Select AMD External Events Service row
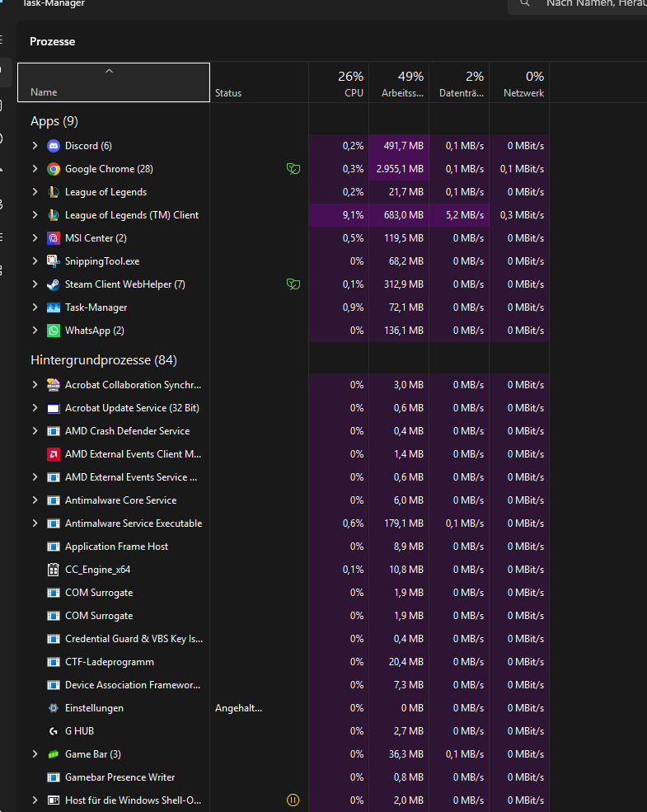The image size is (647, 812). (x=284, y=477)
